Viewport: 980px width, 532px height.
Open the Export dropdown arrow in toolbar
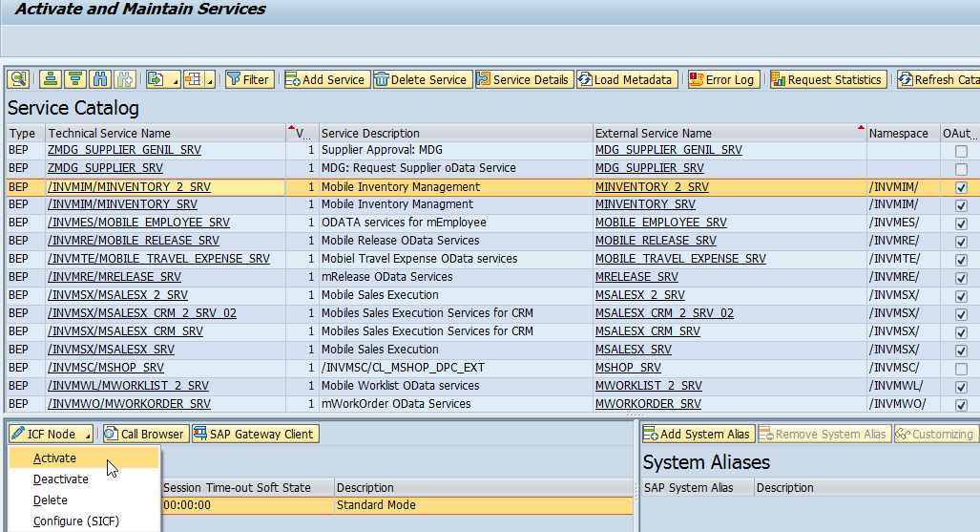pos(175,80)
